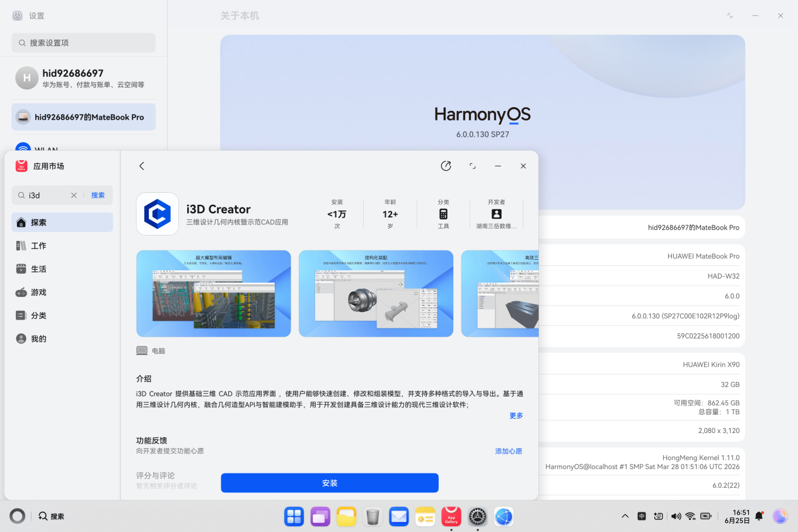This screenshot has width=798, height=532.
Task: Focus the i3d search field in AppGallery
Action: pyautogui.click(x=47, y=195)
